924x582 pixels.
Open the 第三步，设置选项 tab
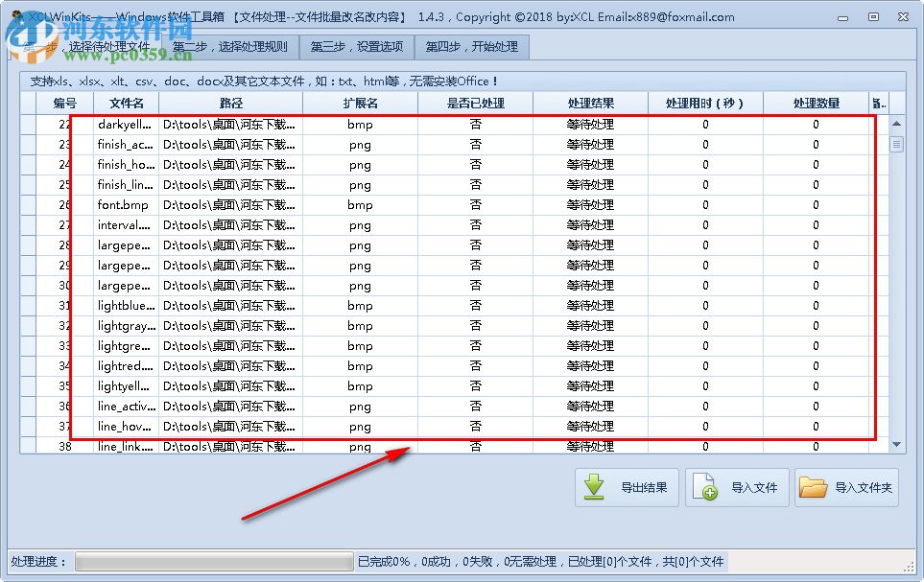pyautogui.click(x=358, y=46)
